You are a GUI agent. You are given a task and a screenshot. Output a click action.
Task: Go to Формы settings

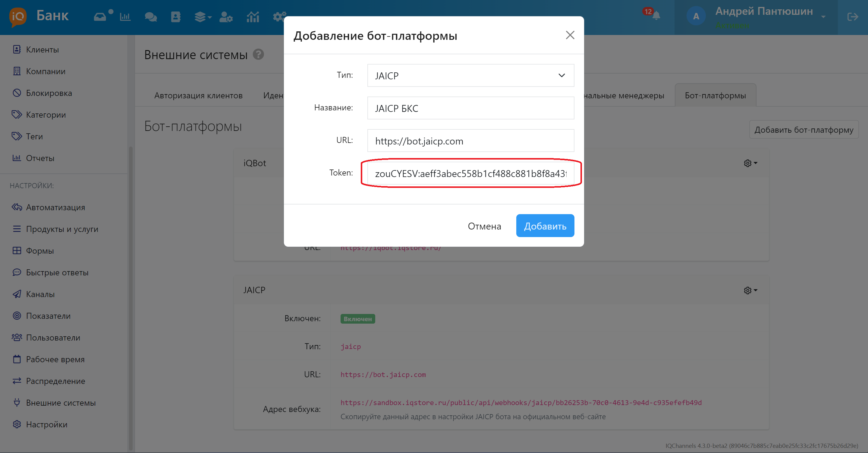(40, 251)
